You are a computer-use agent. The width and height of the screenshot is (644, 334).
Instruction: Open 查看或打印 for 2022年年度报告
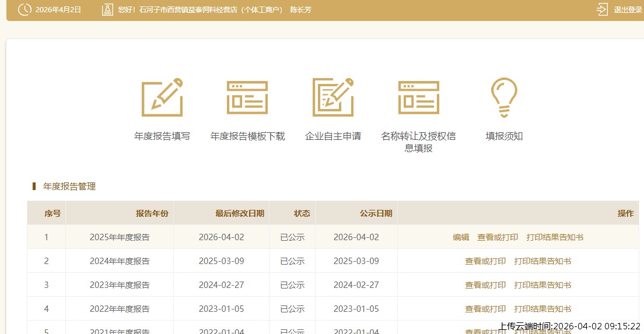point(485,309)
